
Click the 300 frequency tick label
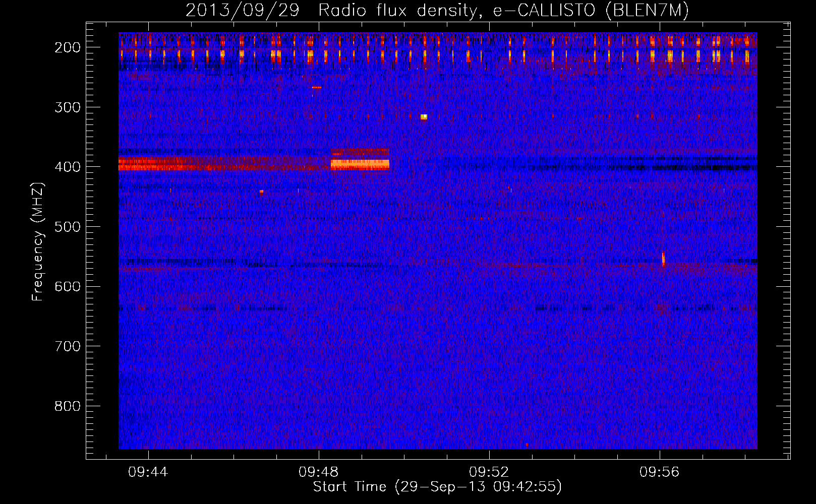click(x=67, y=107)
